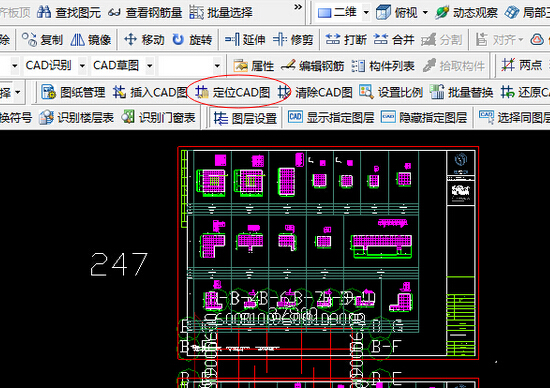Click the 查找图元 binoculars icon

44,12
